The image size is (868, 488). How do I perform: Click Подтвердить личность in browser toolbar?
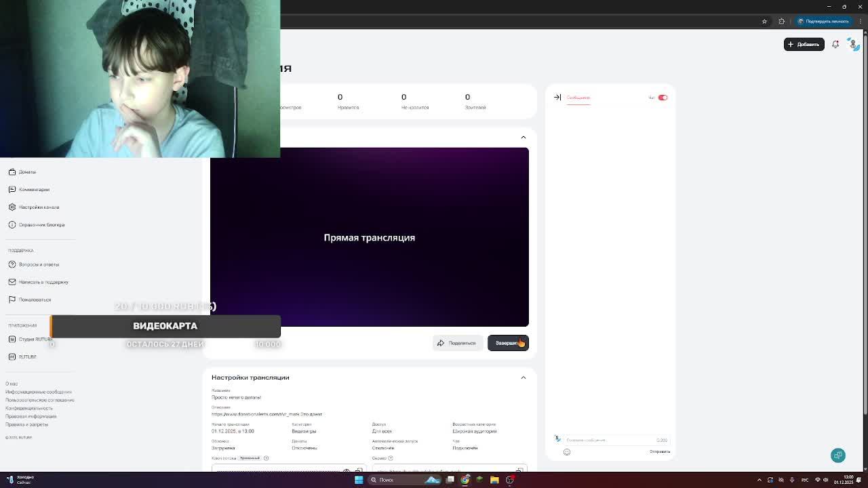point(823,21)
